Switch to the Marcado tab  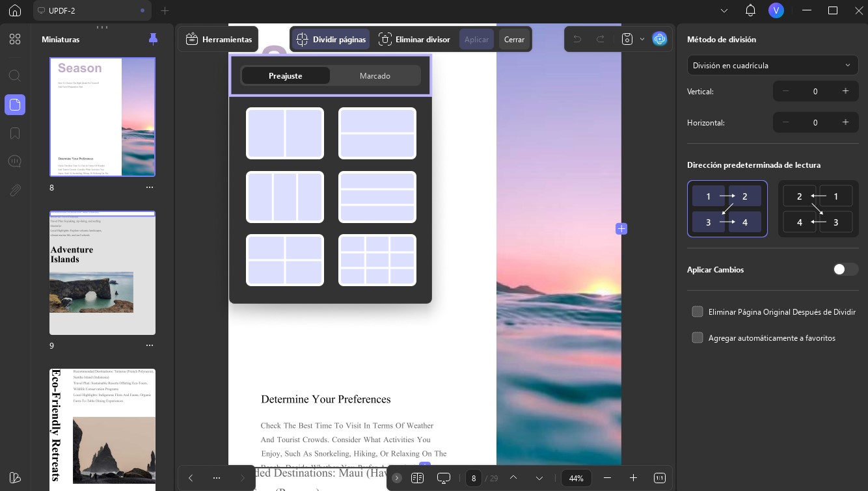pyautogui.click(x=375, y=76)
